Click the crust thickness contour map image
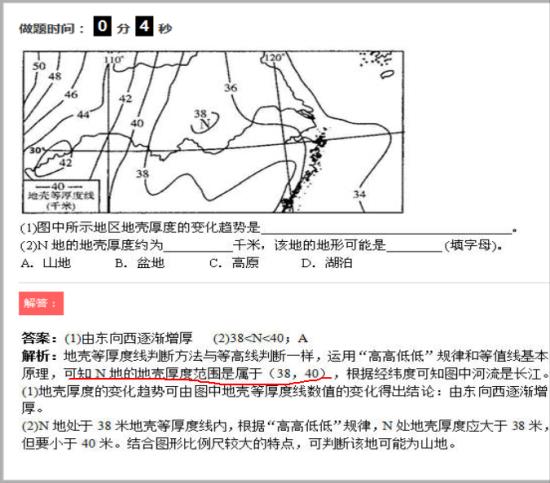Image resolution: width=550 pixels, height=483 pixels. pos(213,132)
